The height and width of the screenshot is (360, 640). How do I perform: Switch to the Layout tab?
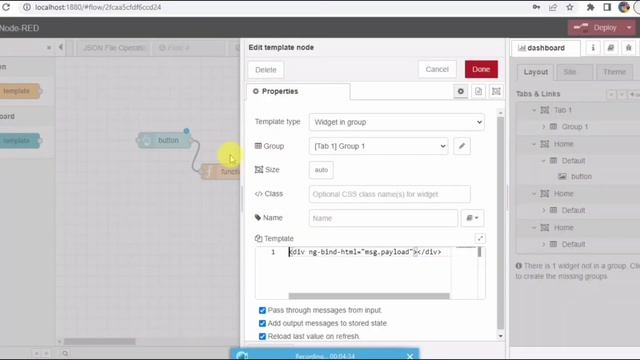point(536,72)
